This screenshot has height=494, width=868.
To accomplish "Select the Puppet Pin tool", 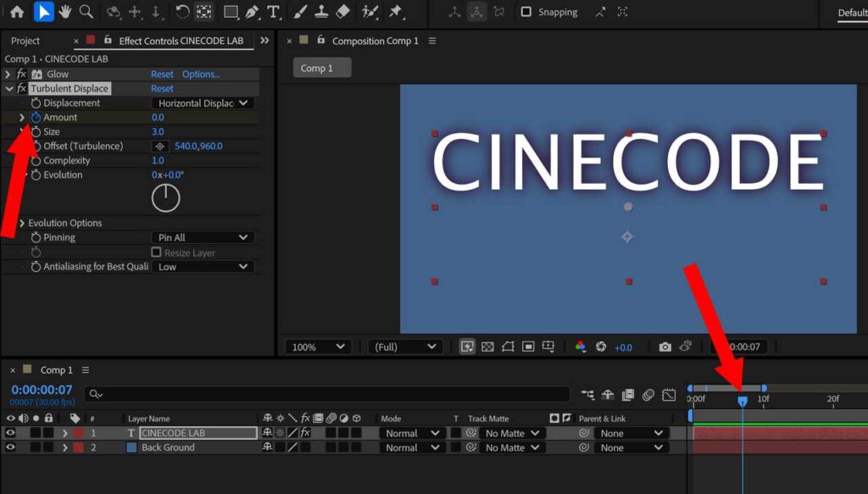I will coord(396,12).
